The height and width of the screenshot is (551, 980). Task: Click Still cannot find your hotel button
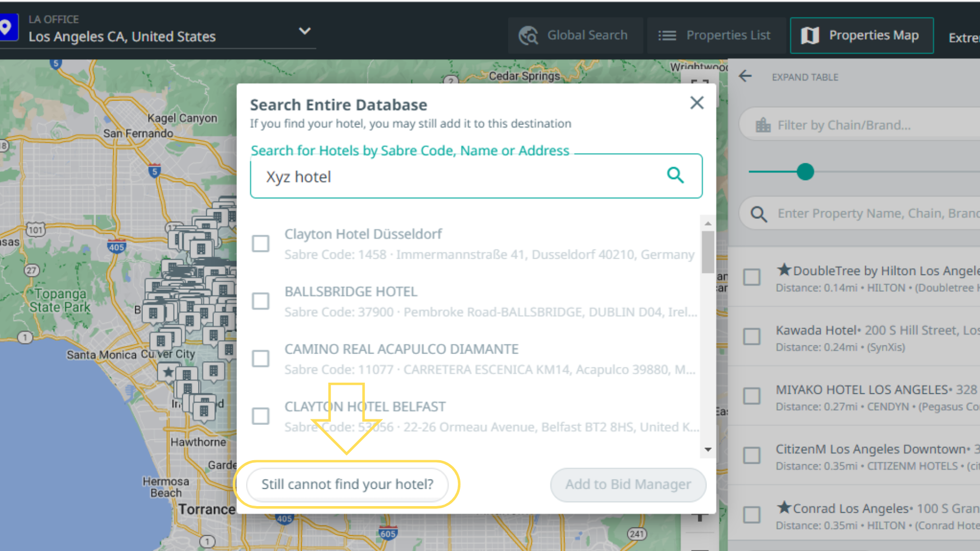coord(347,484)
